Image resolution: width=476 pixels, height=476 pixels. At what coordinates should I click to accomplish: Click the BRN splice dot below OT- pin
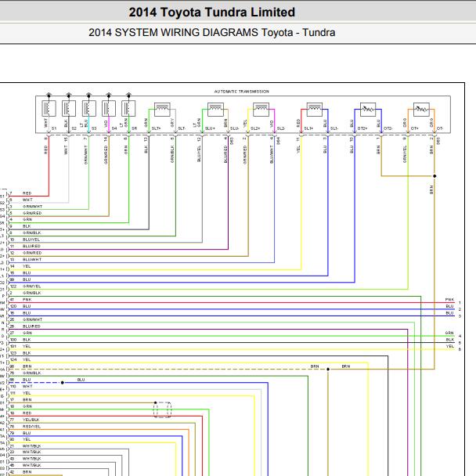(435, 176)
